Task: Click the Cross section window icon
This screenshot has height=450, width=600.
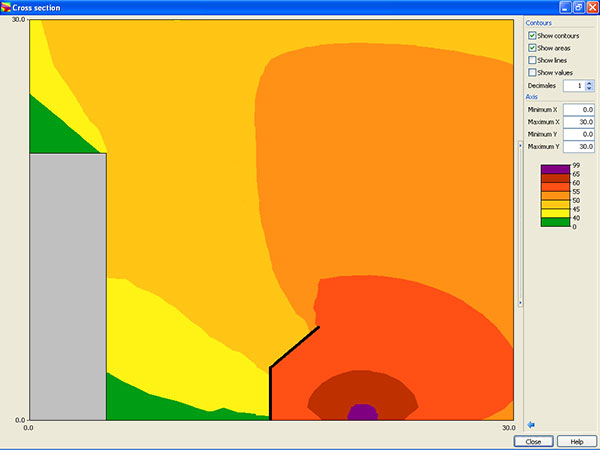Action: pyautogui.click(x=6, y=7)
